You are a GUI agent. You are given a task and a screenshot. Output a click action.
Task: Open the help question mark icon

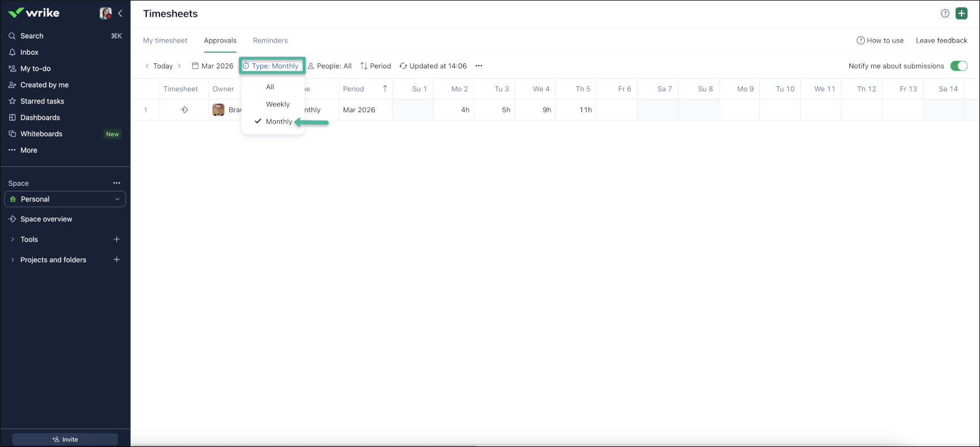point(945,14)
